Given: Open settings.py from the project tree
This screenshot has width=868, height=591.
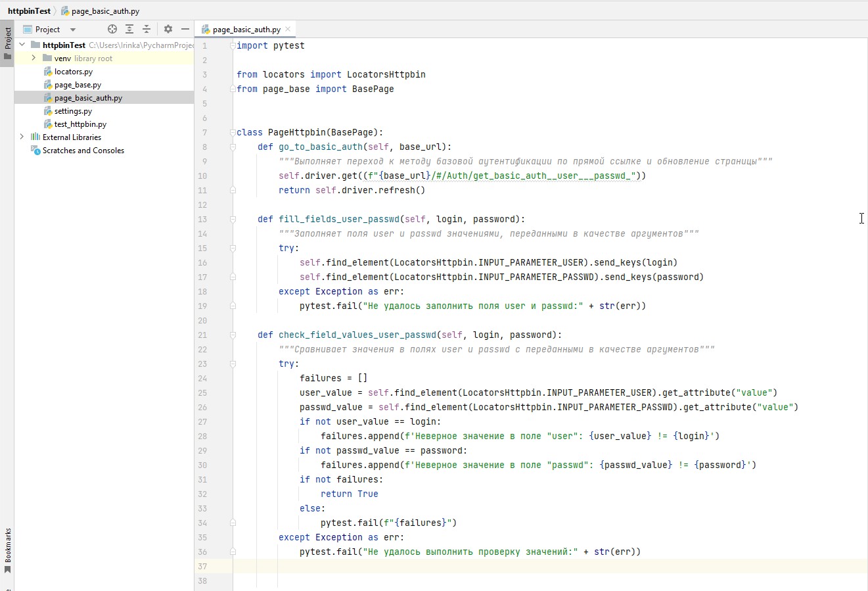Looking at the screenshot, I should [x=73, y=111].
